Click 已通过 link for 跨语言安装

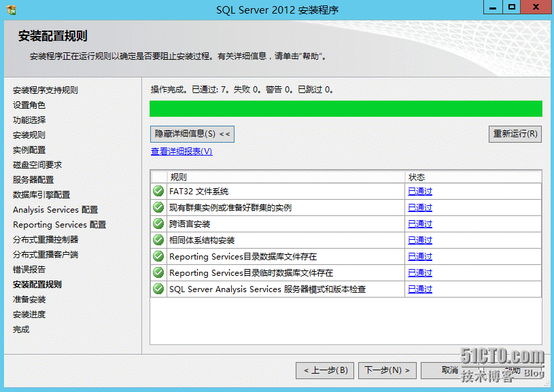point(420,224)
